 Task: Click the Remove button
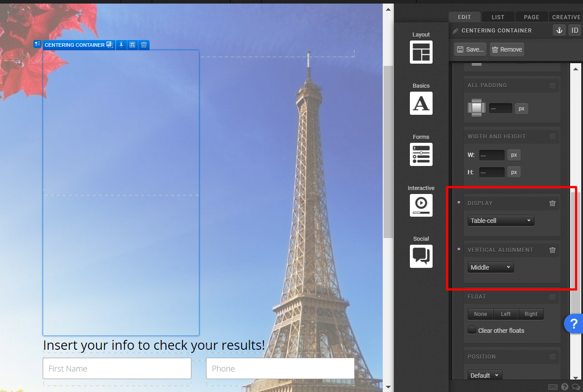click(507, 49)
